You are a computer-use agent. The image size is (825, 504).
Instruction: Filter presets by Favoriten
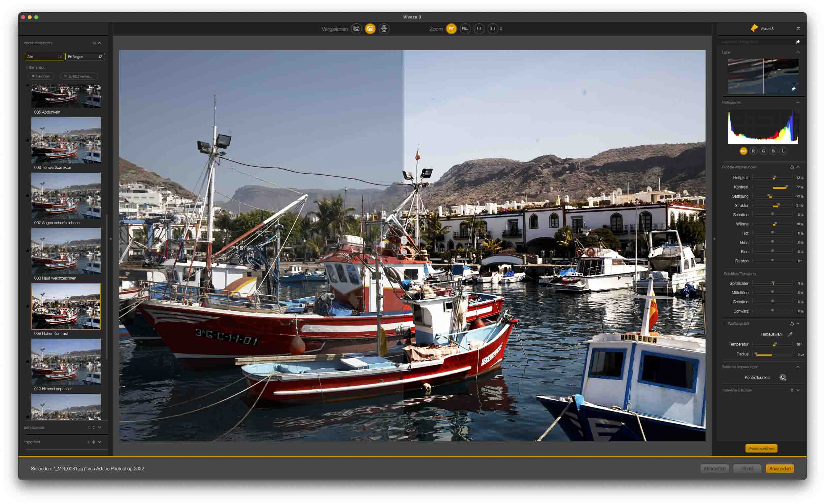tap(41, 76)
